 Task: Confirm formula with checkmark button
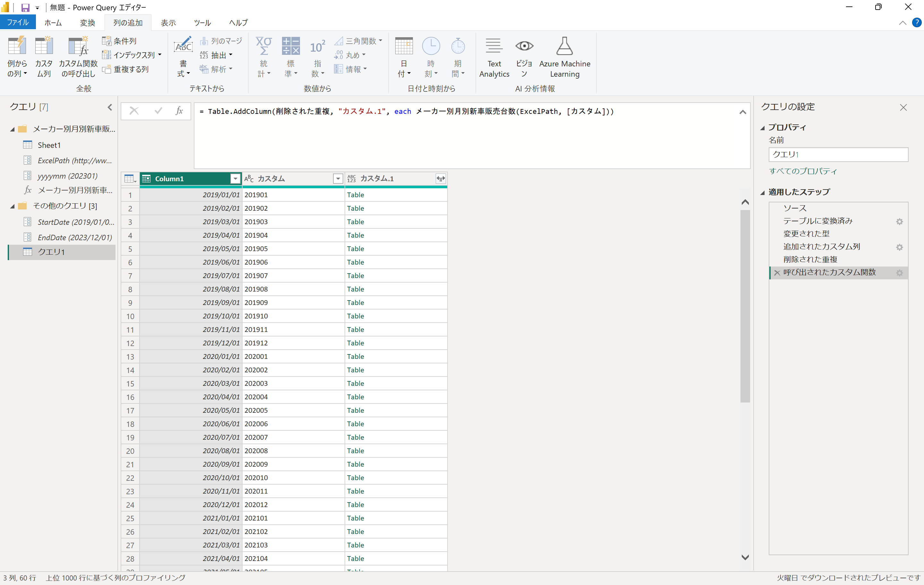158,111
